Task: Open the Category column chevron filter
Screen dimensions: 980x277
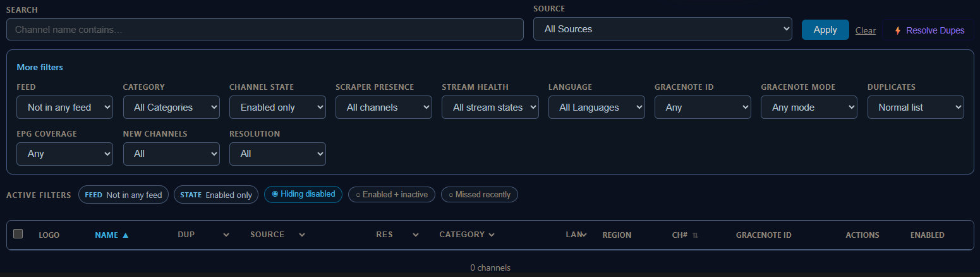Action: [x=492, y=235]
